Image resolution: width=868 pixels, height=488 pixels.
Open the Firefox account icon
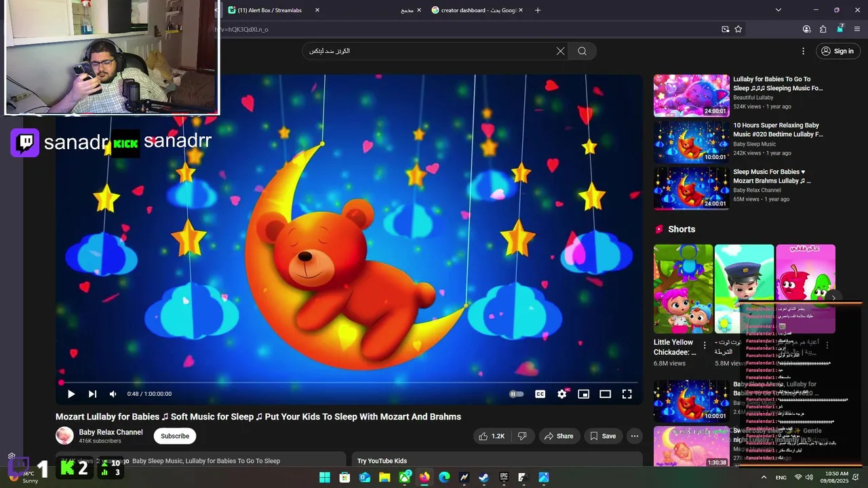coord(806,29)
